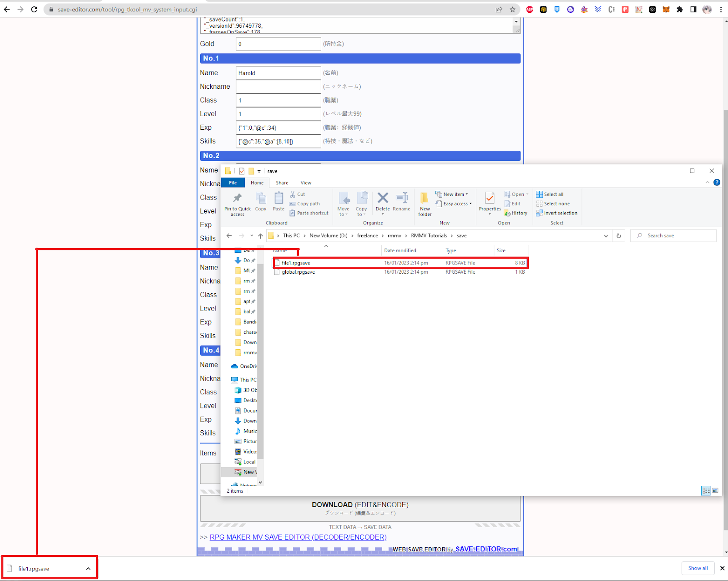Switch to the Share ribbon tab
The image size is (728, 581).
(x=282, y=183)
